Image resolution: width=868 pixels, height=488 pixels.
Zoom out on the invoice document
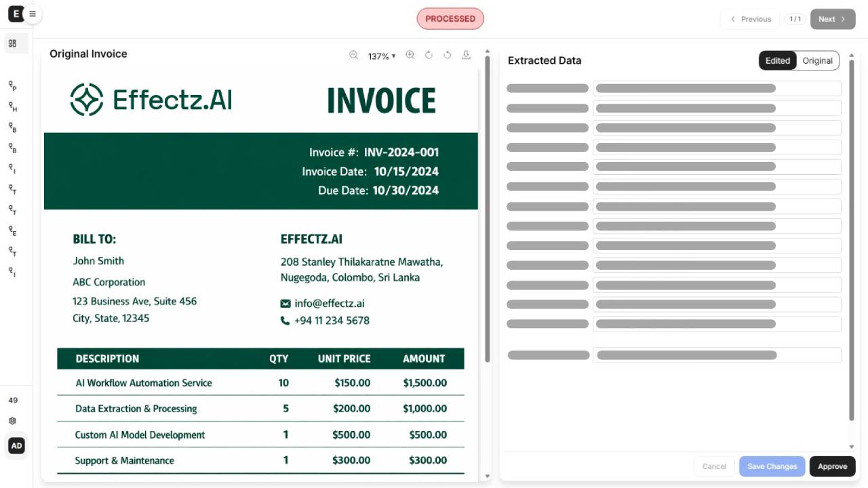pyautogui.click(x=353, y=56)
